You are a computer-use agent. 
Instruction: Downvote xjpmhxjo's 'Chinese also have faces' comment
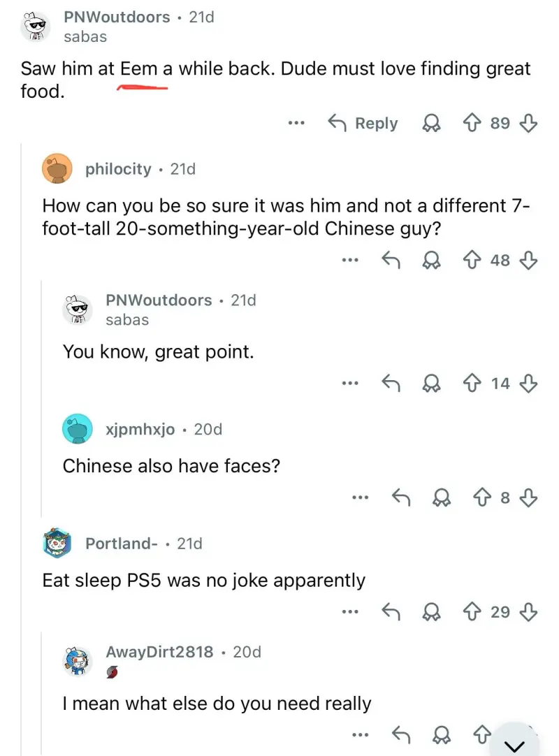[529, 497]
